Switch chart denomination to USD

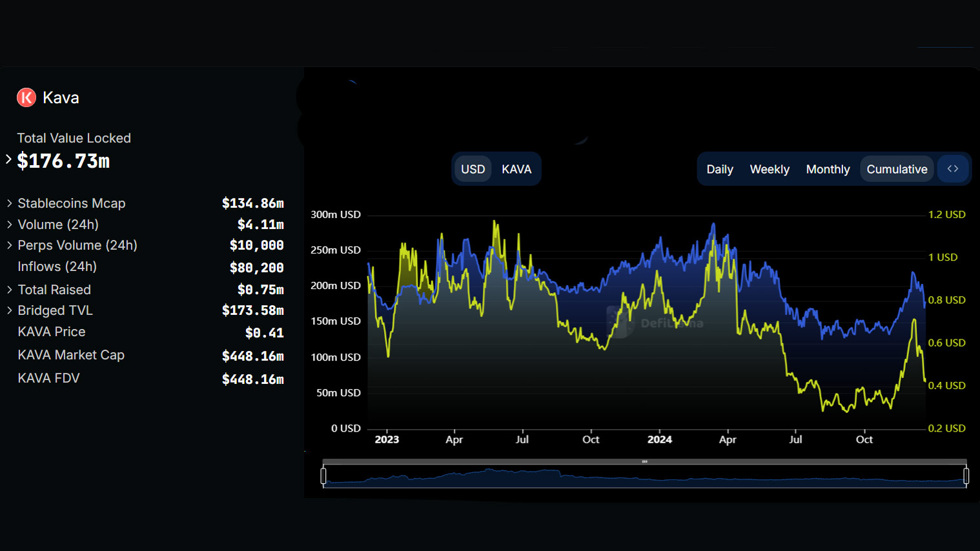pos(473,169)
